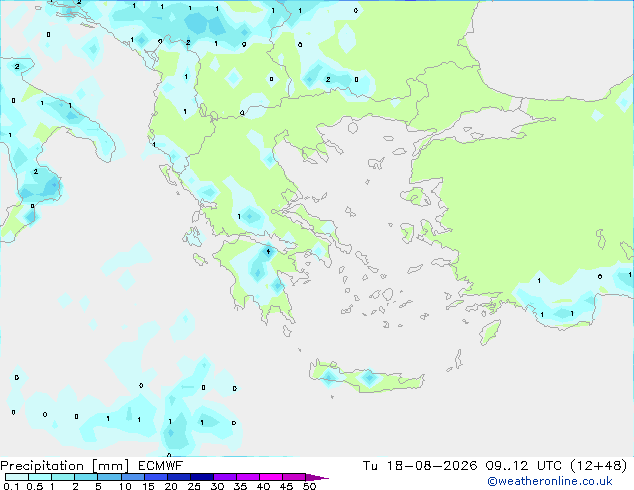Click the legend scale label '35'
The width and height of the screenshot is (634, 490).
point(240,486)
